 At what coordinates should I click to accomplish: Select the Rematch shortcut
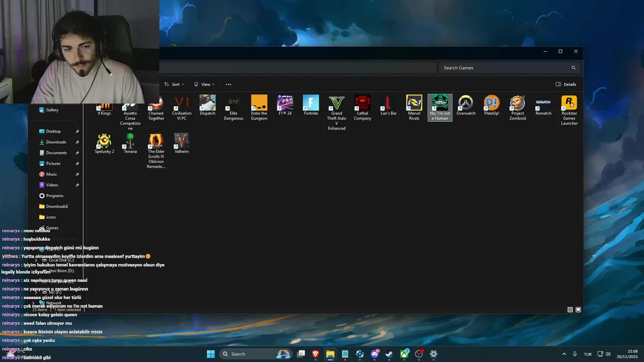543,106
